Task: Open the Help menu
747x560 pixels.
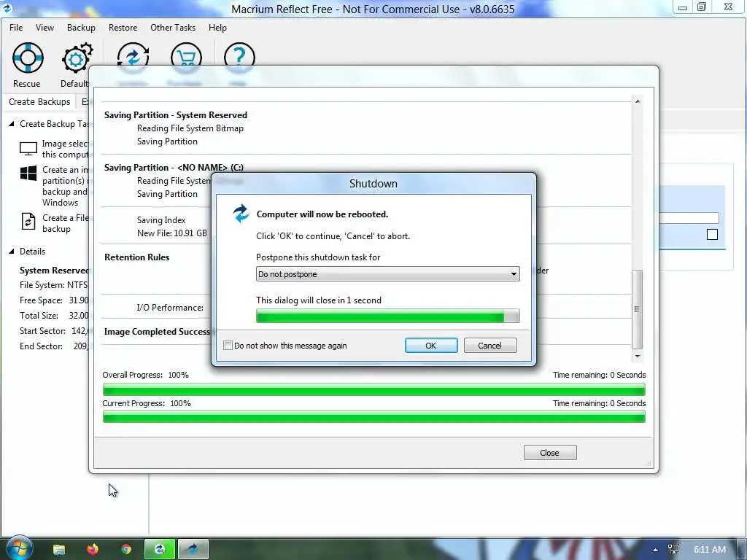Action: pyautogui.click(x=217, y=28)
